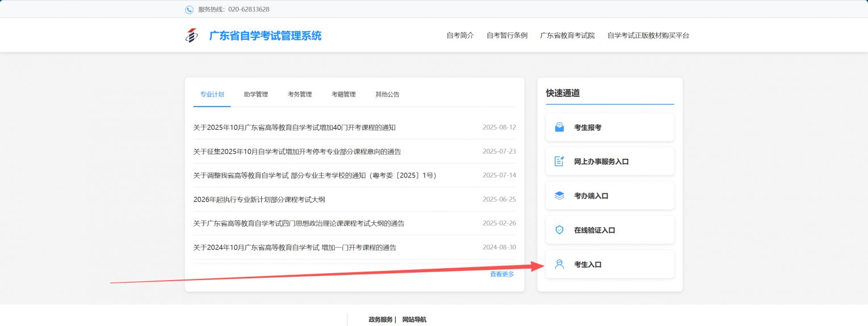The image size is (868, 326).
Task: Click the 网上办事服务入口 button
Action: pos(610,162)
